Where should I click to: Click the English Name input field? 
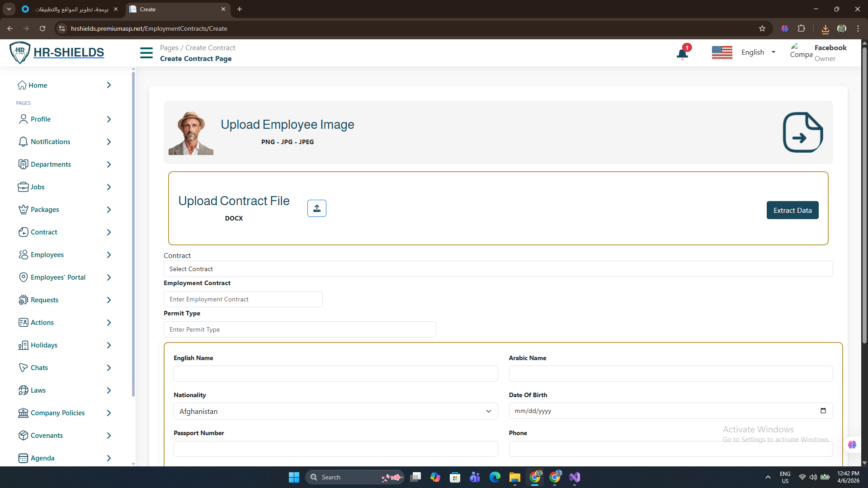point(335,374)
